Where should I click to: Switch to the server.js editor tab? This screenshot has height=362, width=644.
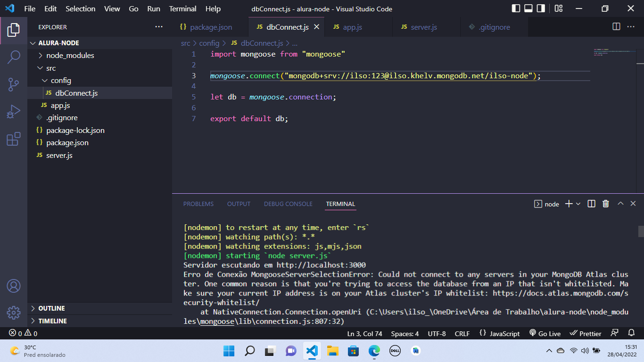(x=426, y=27)
